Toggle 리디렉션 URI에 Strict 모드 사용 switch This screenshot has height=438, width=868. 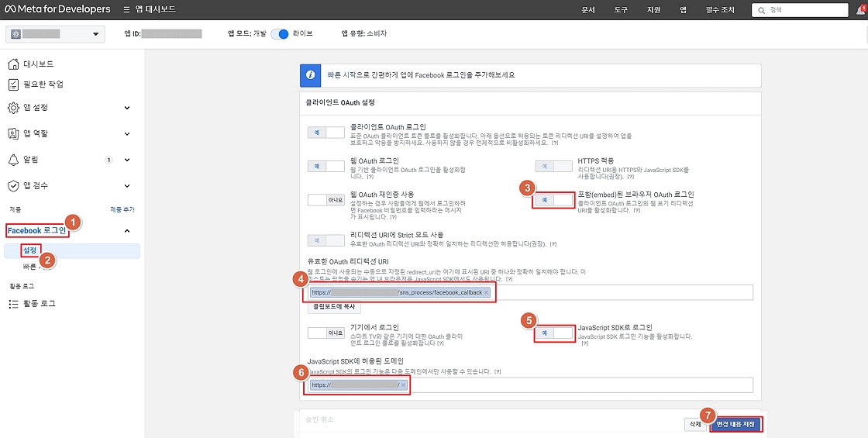pyautogui.click(x=326, y=240)
